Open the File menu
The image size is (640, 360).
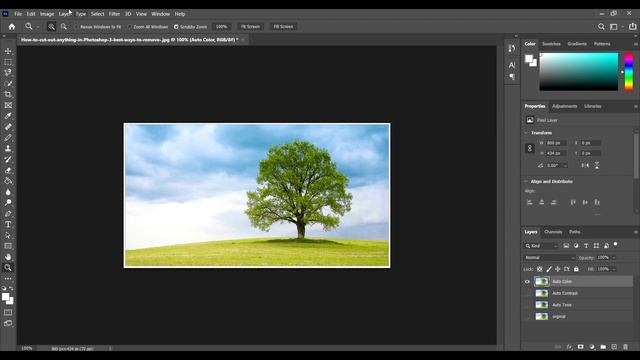click(x=18, y=14)
